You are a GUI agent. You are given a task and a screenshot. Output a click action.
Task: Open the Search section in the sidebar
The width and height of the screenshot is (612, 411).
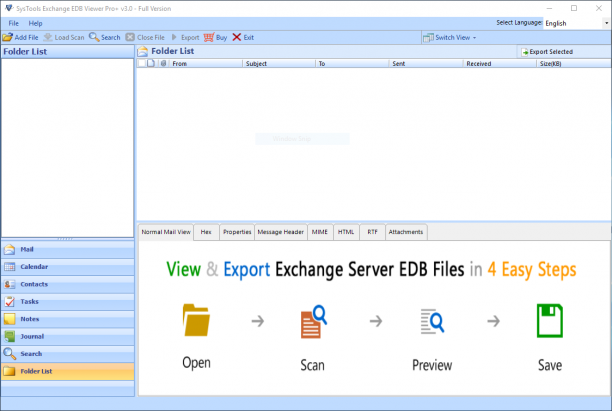(x=68, y=354)
